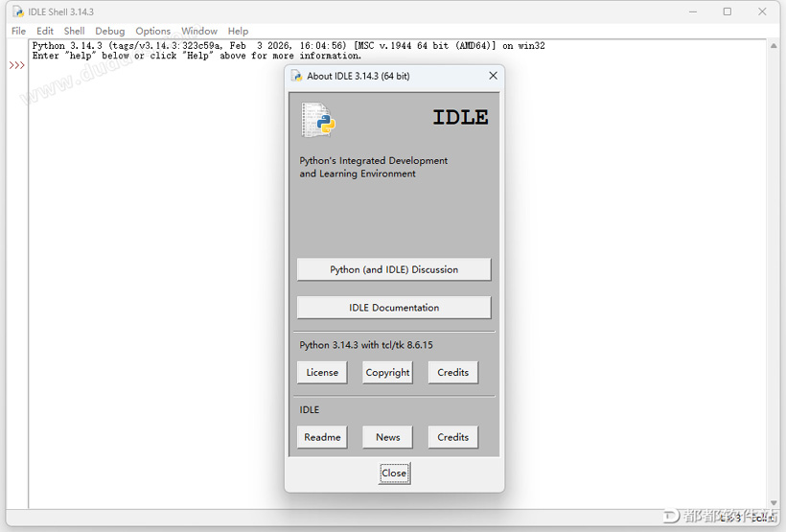Click the large IDLE heading text
The height and width of the screenshot is (532, 786).
[x=460, y=117]
